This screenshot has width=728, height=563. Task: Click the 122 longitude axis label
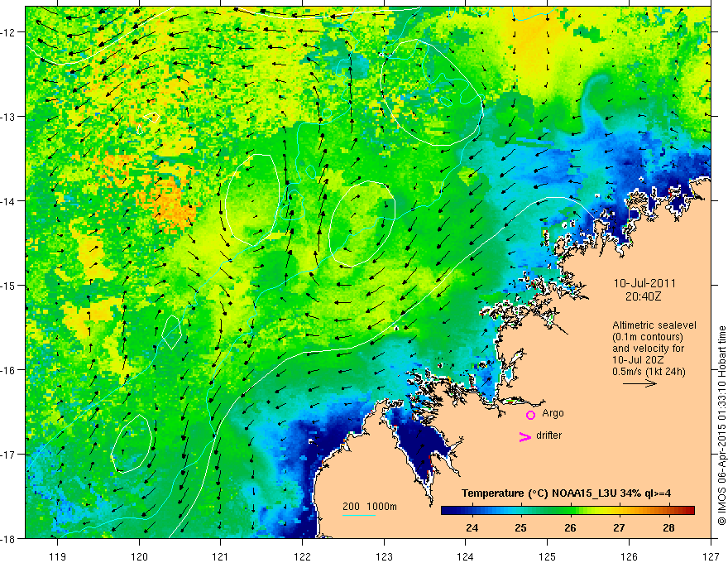tap(302, 556)
